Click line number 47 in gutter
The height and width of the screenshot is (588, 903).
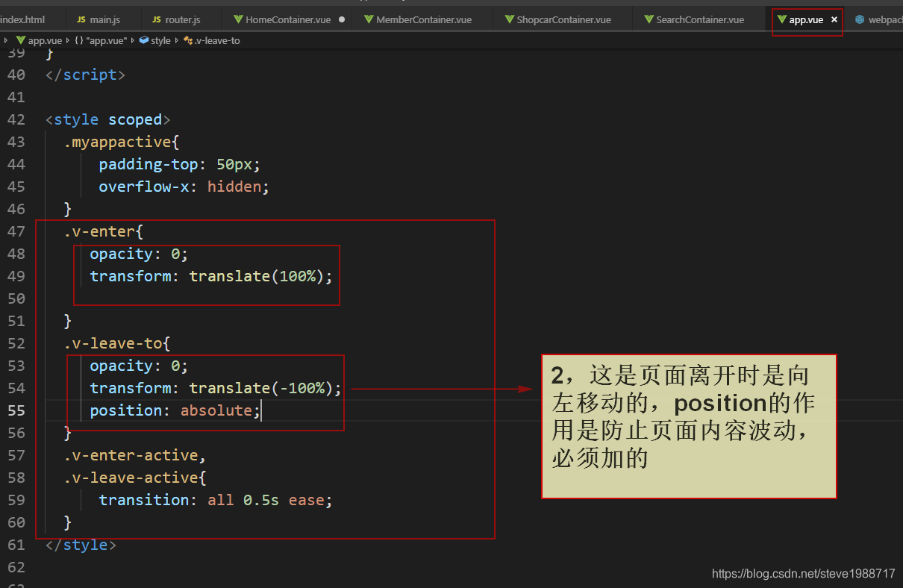click(x=16, y=231)
